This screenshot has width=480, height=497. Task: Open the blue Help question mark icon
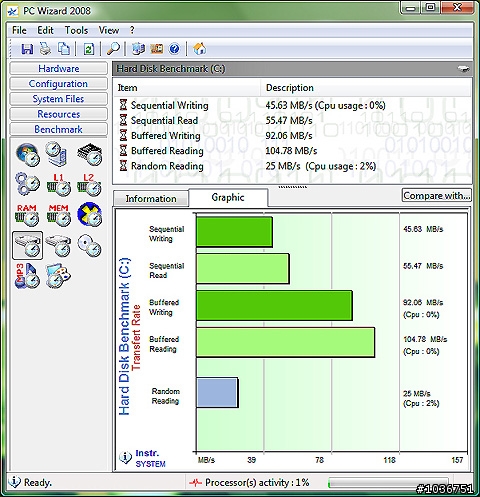point(174,49)
